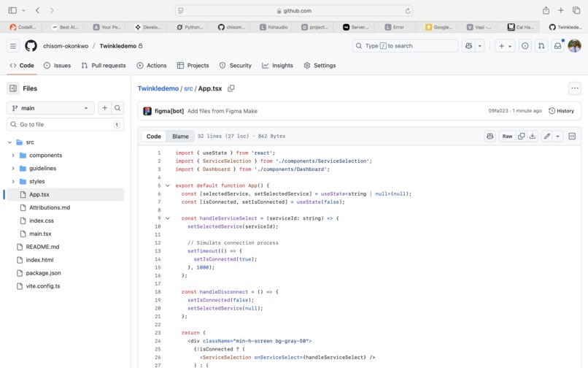Expand the styles folder
This screenshot has width=588, height=368.
pyautogui.click(x=13, y=182)
